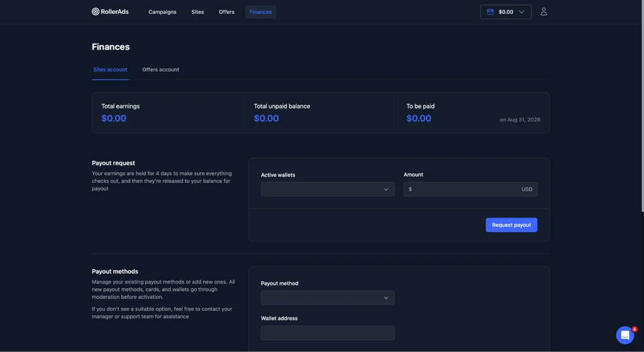Focus the Amount input field
644x352 pixels.
[470, 189]
